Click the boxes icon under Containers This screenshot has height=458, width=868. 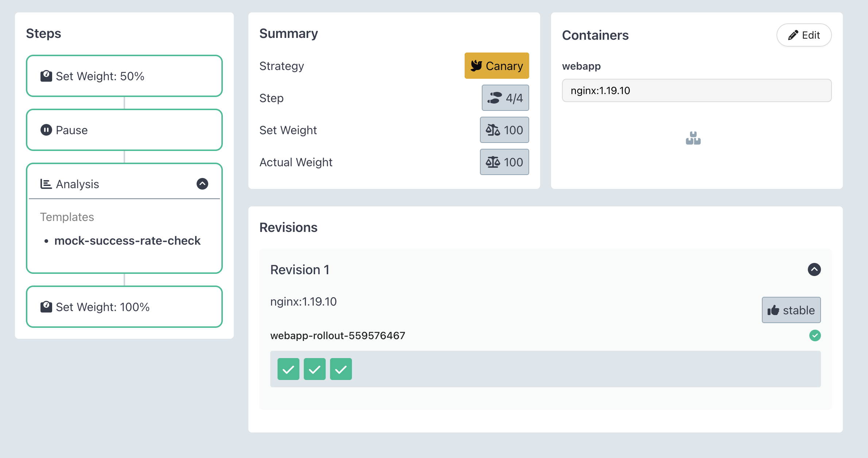pos(693,139)
